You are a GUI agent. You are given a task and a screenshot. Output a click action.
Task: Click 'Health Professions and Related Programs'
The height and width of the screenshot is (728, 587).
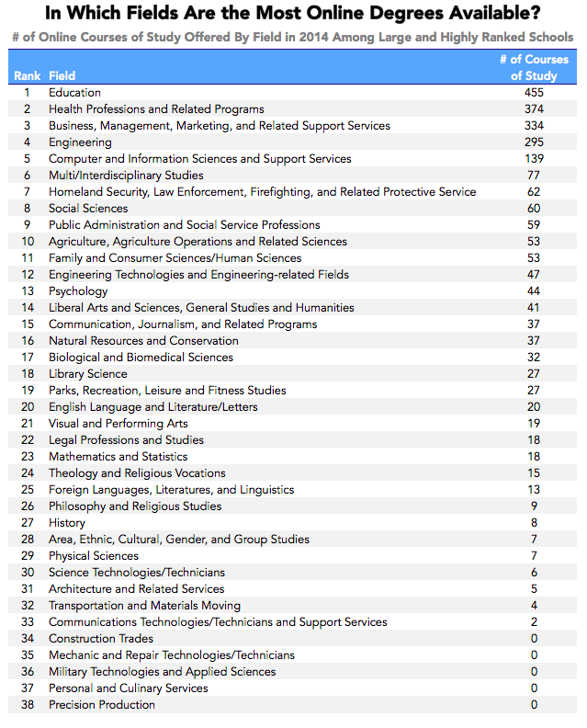(156, 109)
